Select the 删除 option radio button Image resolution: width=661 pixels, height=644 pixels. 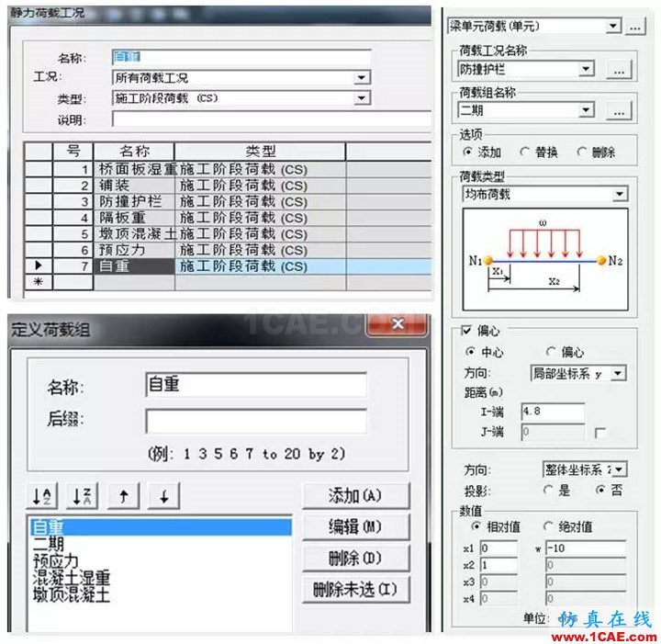(x=582, y=152)
